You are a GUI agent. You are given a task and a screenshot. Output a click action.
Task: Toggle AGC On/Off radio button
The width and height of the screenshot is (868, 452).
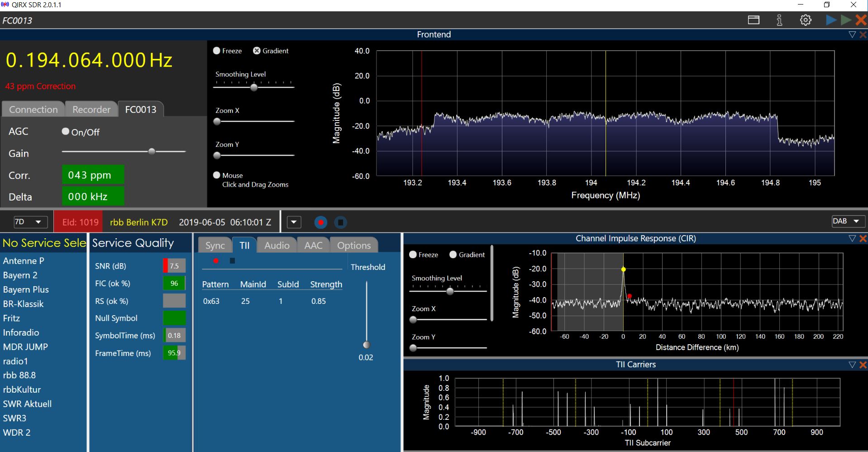(66, 131)
